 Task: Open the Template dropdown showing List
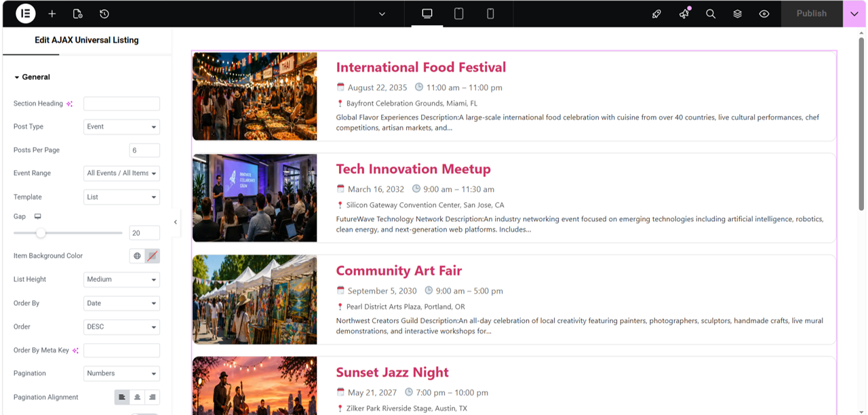tap(122, 197)
